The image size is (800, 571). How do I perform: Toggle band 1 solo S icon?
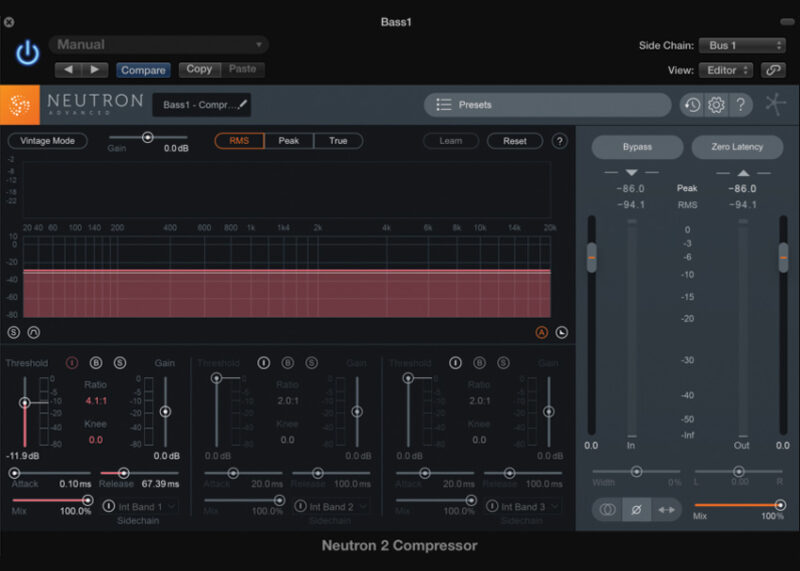pos(120,363)
